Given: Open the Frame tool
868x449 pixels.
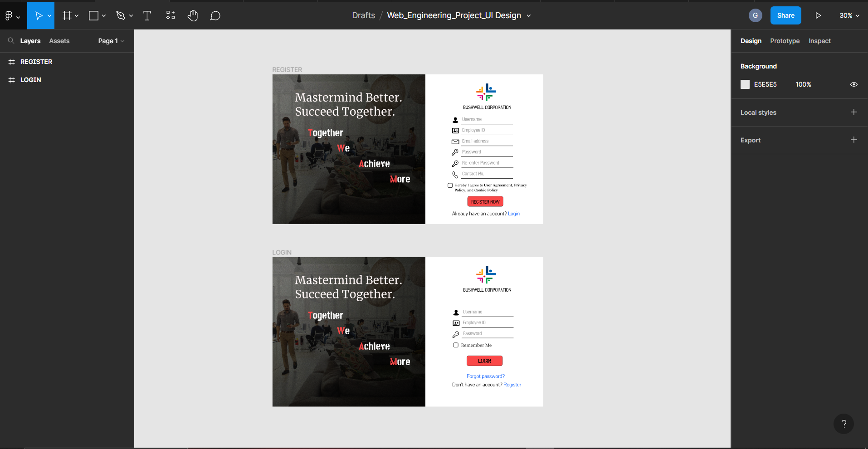Looking at the screenshot, I should [x=67, y=15].
